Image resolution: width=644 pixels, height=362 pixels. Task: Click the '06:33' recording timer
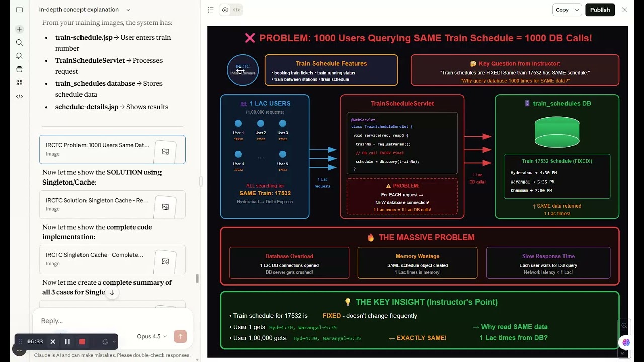[x=35, y=342]
